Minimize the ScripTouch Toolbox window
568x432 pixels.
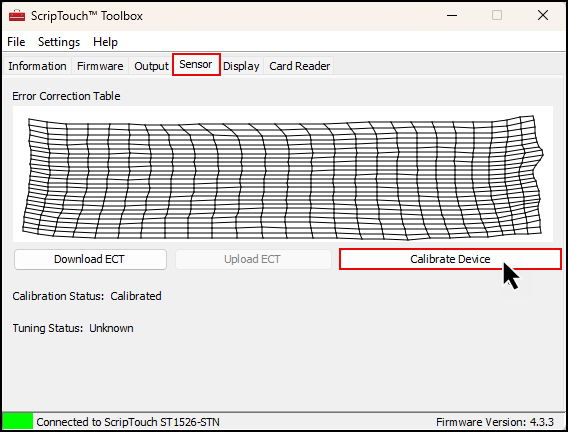452,16
